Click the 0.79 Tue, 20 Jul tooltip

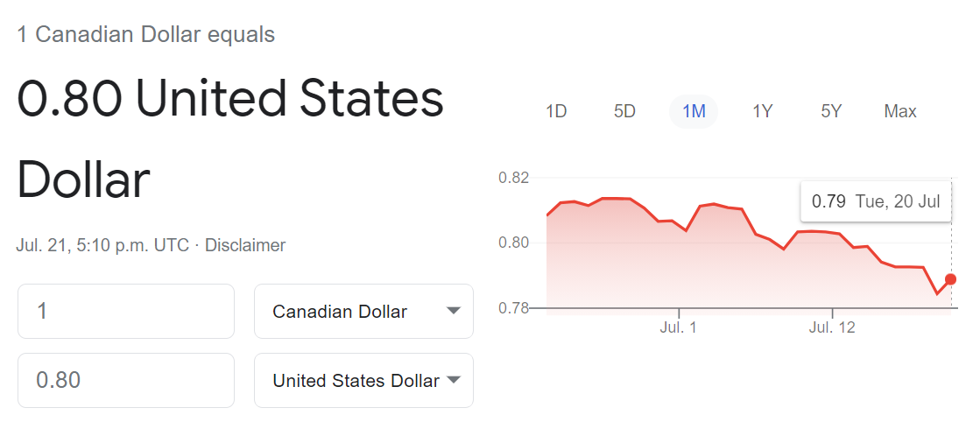[x=876, y=201]
